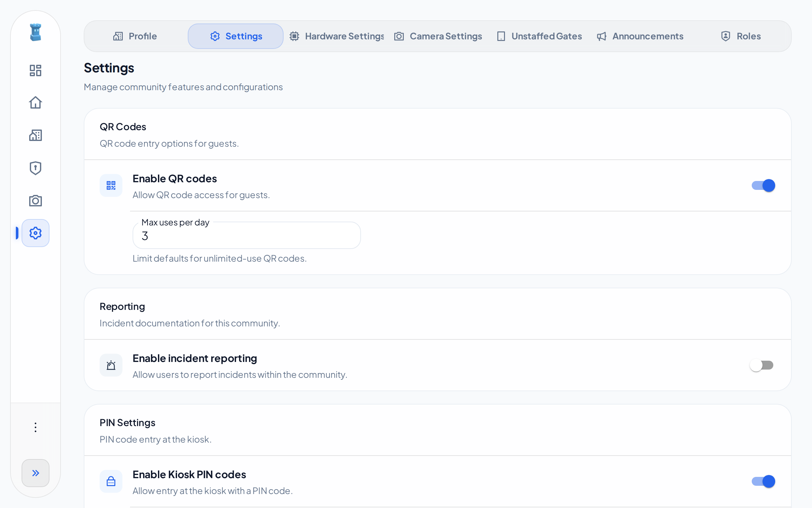Click 'QR code entry options for guests.' text
812x508 pixels.
tap(169, 144)
